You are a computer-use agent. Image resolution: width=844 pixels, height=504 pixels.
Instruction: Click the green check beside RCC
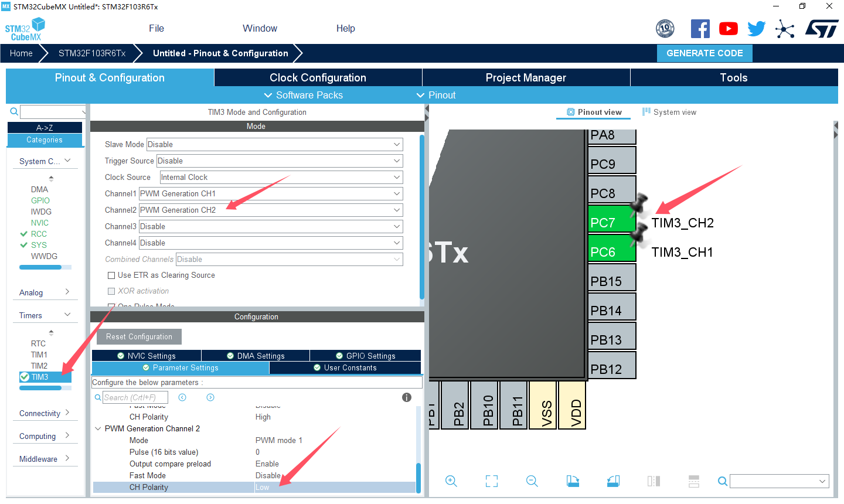[24, 234]
